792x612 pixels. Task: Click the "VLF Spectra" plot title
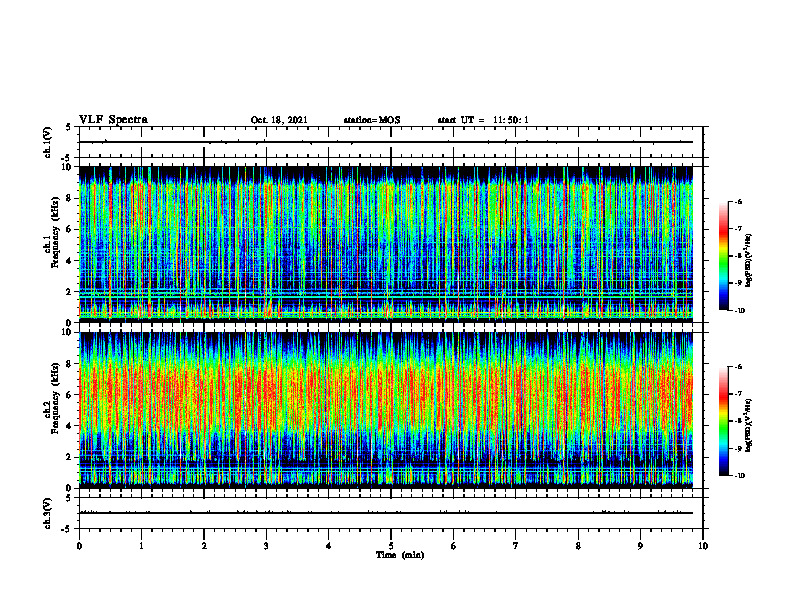[x=113, y=120]
